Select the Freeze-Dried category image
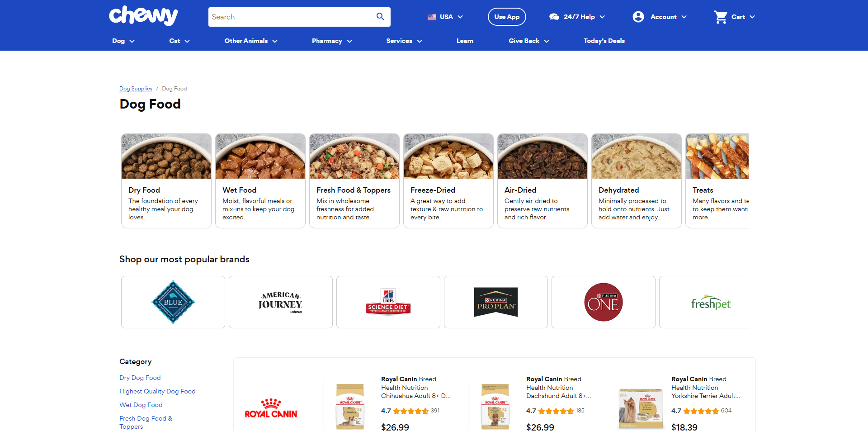This screenshot has height=431, width=868. tap(448, 156)
